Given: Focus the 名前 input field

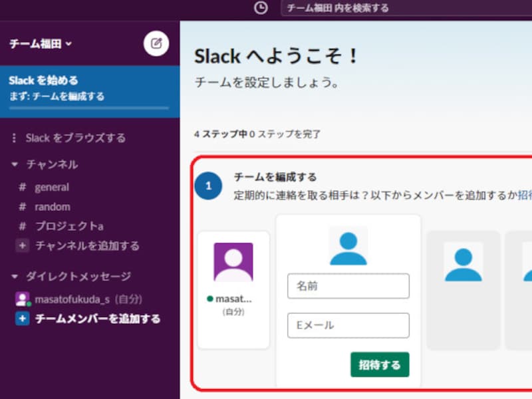Looking at the screenshot, I should coord(348,286).
